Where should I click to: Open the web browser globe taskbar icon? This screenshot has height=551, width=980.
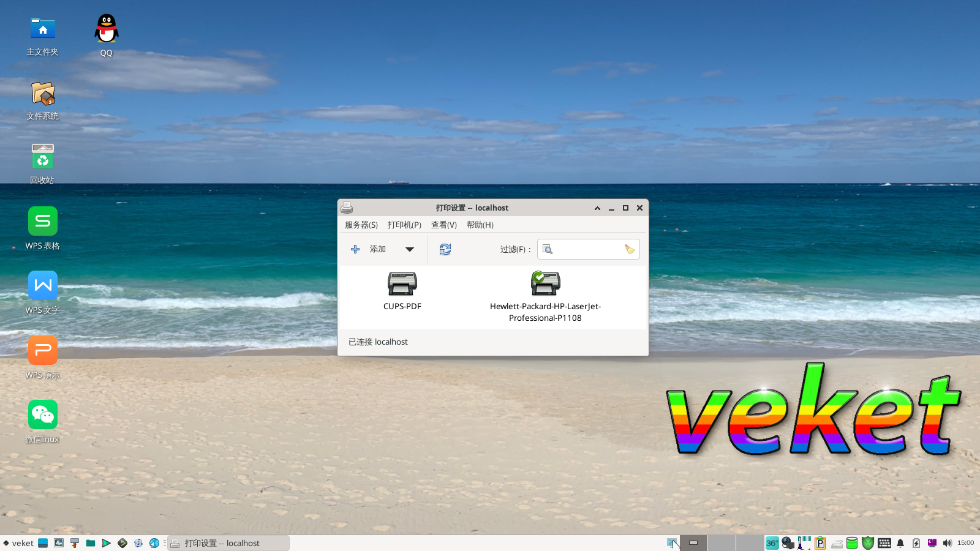(x=154, y=543)
